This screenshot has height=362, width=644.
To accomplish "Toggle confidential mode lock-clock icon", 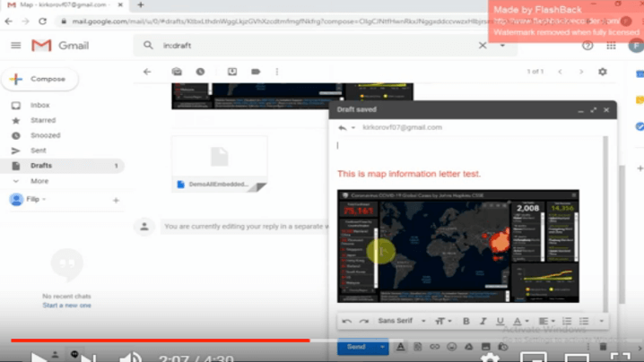I will tap(503, 348).
